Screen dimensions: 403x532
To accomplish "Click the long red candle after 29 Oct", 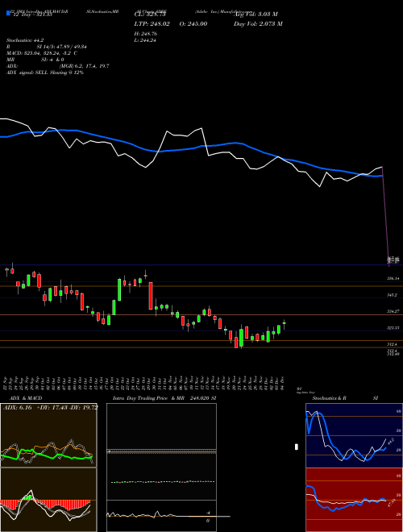I will [151, 296].
